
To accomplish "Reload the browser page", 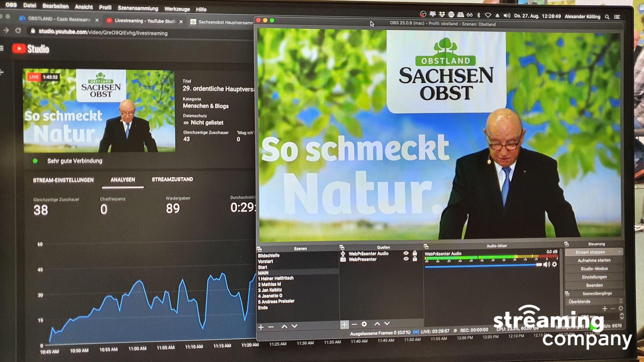I will 18,31.
